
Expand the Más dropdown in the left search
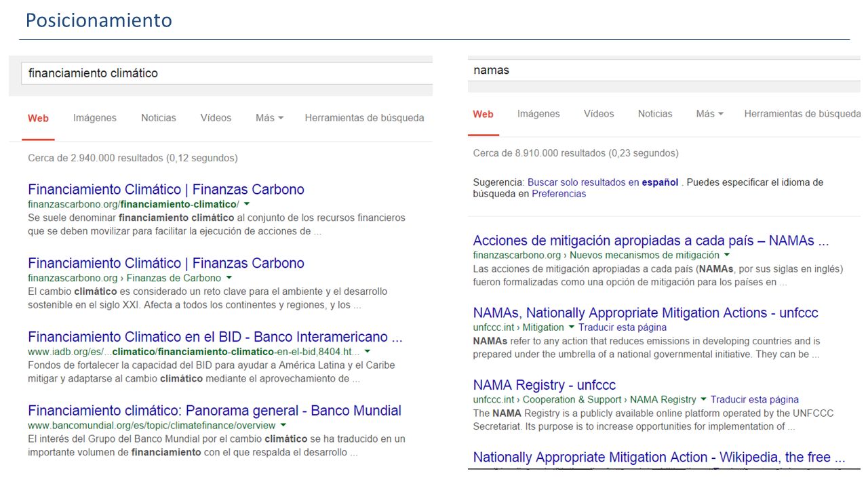tap(269, 118)
